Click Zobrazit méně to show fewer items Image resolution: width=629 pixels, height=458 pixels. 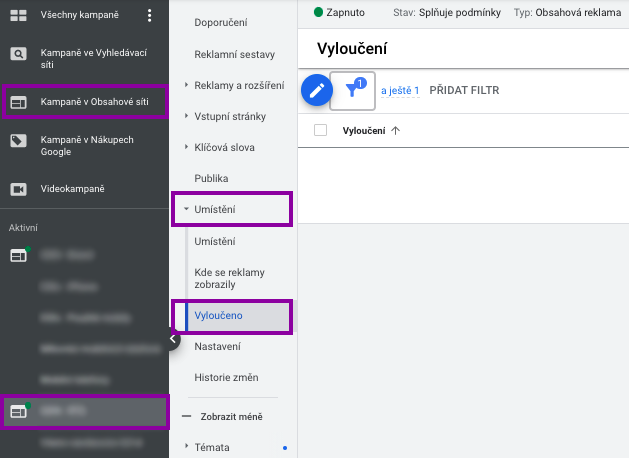(231, 417)
